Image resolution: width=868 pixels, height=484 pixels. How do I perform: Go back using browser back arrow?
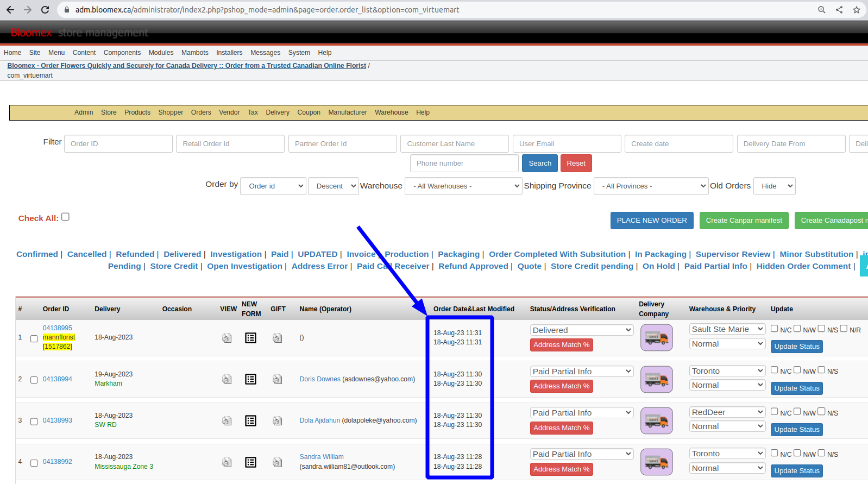coord(10,10)
